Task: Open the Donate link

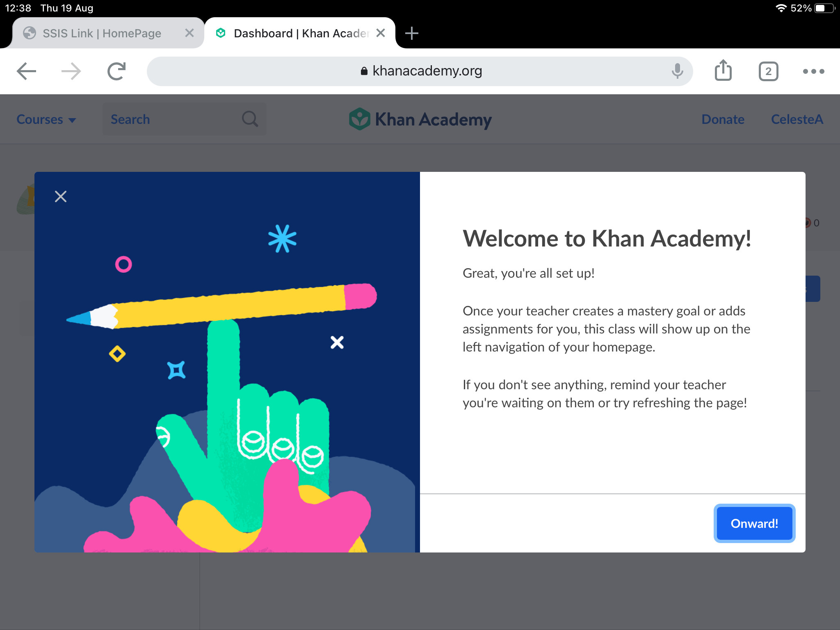Action: coord(723,119)
